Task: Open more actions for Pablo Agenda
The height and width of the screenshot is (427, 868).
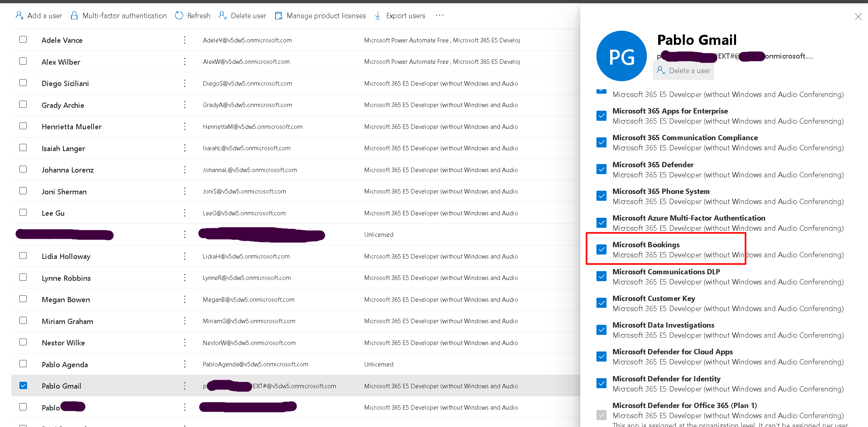Action: [x=185, y=364]
